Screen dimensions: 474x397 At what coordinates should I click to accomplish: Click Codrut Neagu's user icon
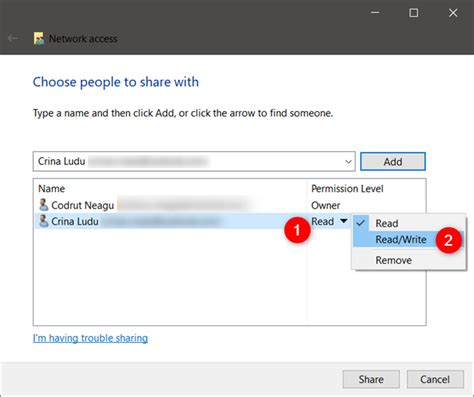43,205
